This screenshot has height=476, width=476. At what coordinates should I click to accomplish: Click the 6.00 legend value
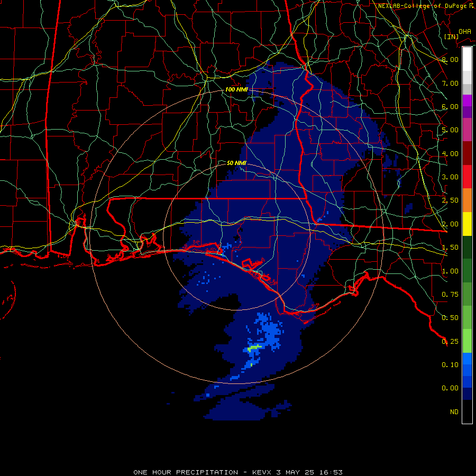tap(450, 106)
